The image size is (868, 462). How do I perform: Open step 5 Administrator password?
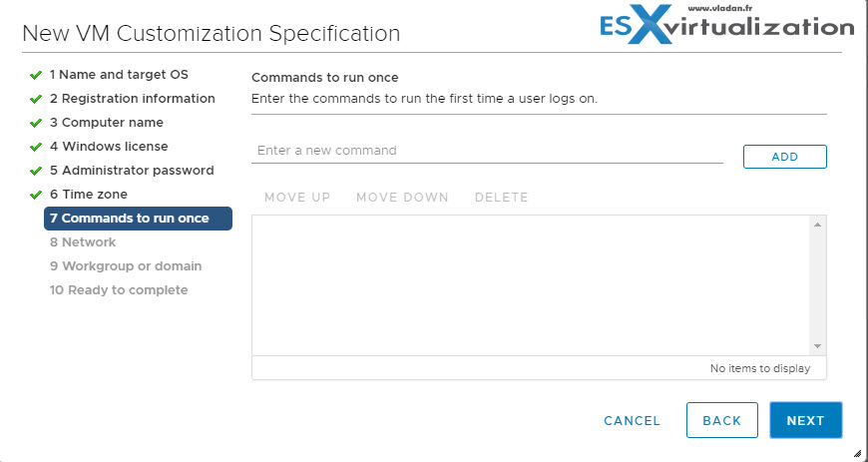pos(132,170)
